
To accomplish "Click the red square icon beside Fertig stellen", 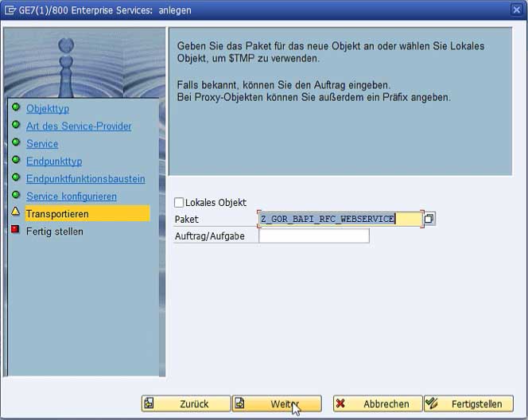I will [16, 231].
